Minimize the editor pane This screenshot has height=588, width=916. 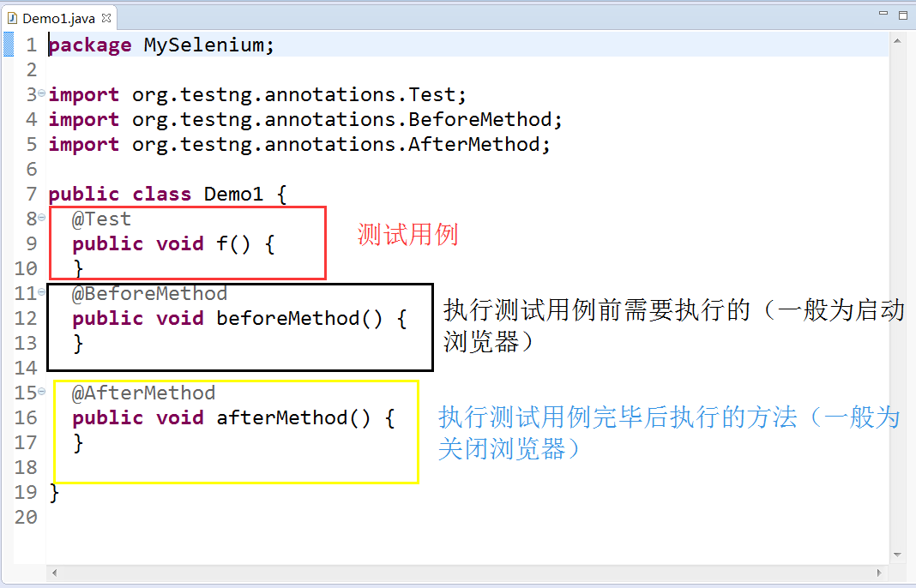point(883,13)
